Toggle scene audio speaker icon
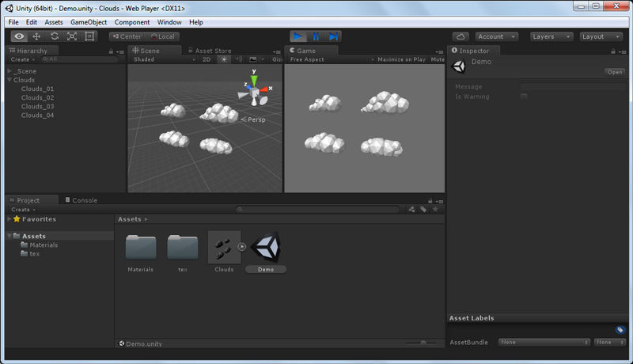 pos(239,59)
